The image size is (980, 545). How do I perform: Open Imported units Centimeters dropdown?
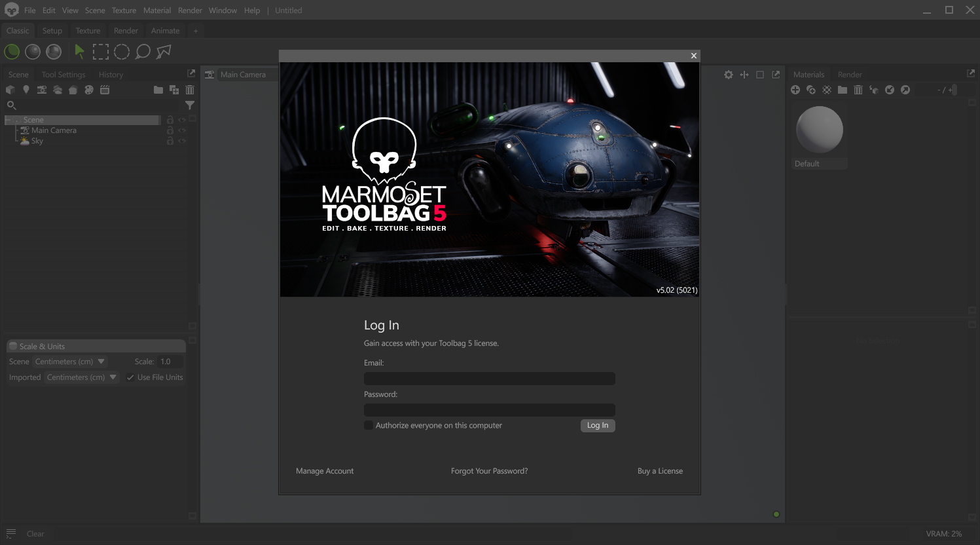[82, 377]
